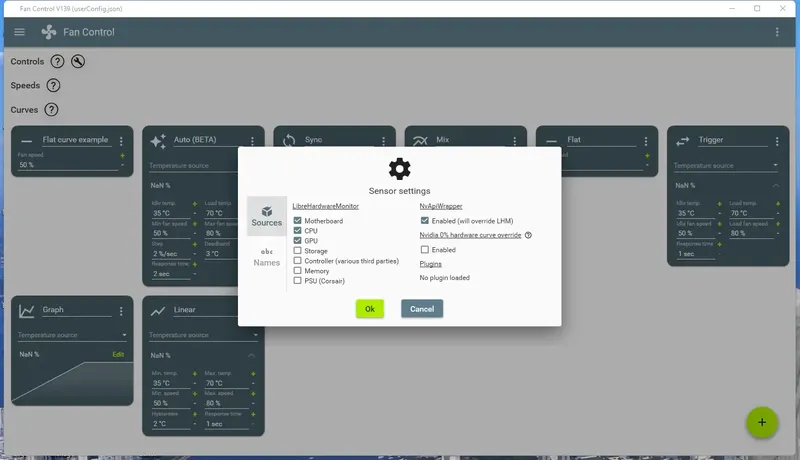Open Temperature source dropdown in Graph card
The width and height of the screenshot is (800, 460).
72,335
